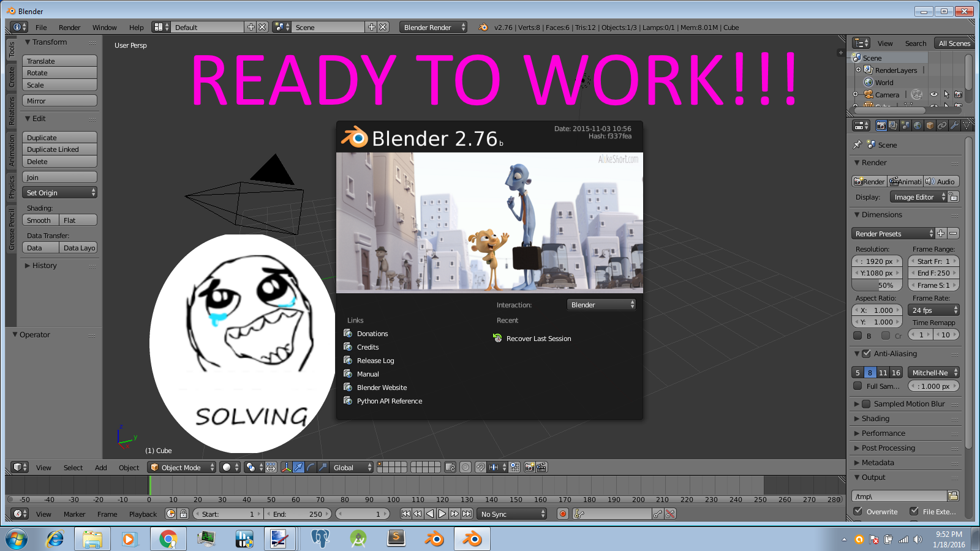Viewport: 980px width, 551px height.
Task: Enable the Sampled Motion Blur checkbox
Action: point(866,404)
